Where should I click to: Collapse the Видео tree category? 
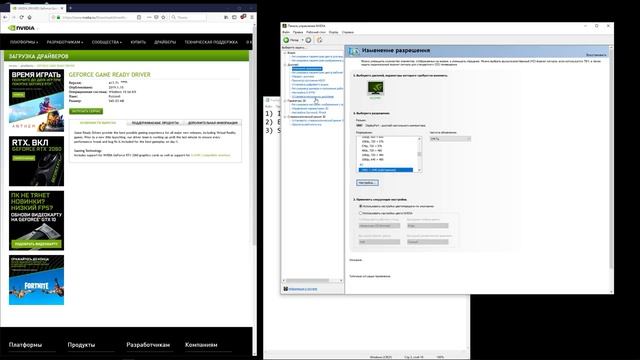[285, 53]
